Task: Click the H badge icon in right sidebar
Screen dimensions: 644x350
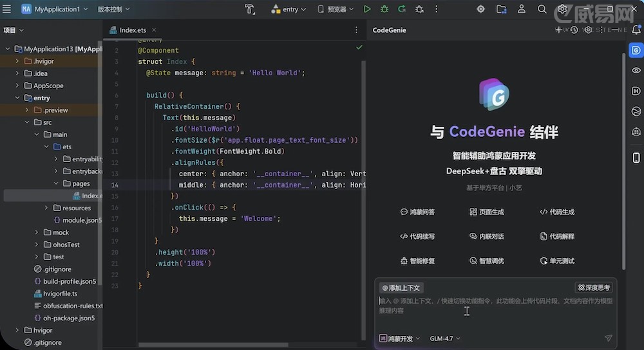Action: (x=636, y=91)
